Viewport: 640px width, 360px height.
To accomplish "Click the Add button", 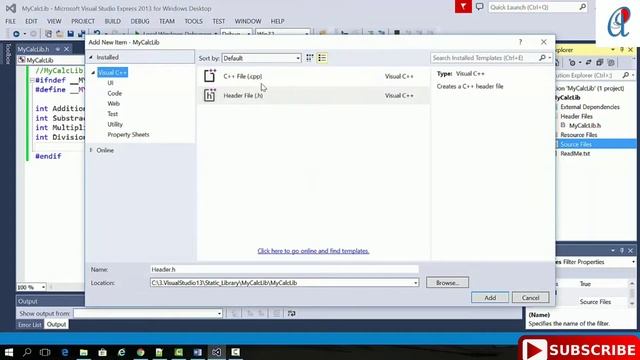I will [490, 298].
